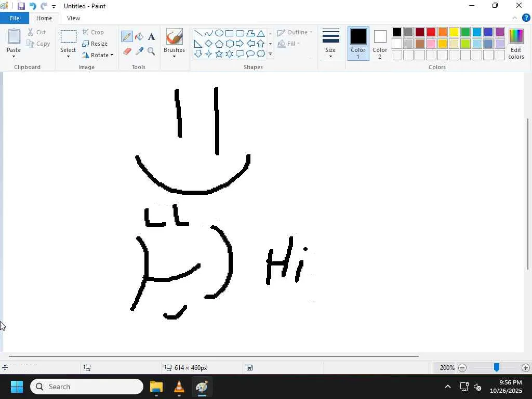This screenshot has width=532, height=399.
Task: Click the Zoom out minus button
Action: pyautogui.click(x=462, y=368)
